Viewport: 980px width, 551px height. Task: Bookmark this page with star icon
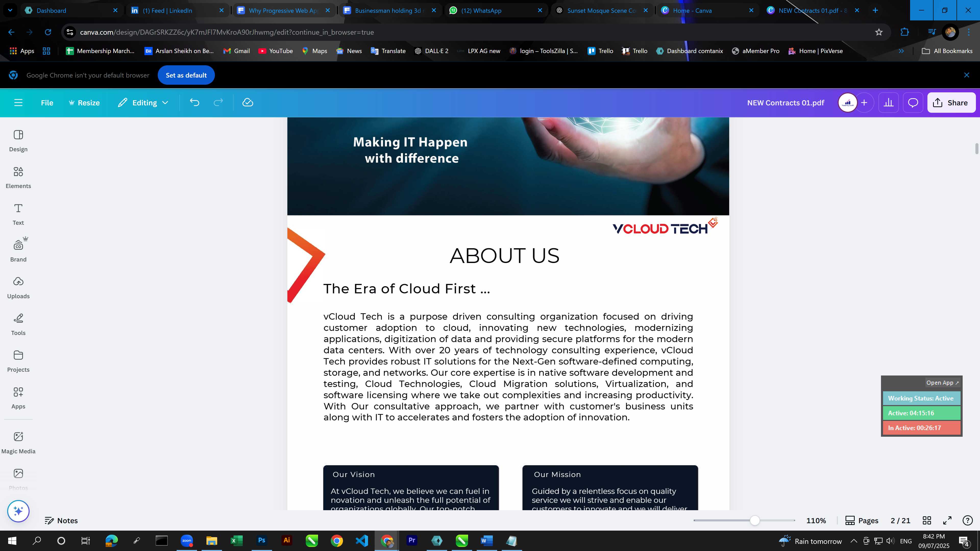click(x=879, y=32)
